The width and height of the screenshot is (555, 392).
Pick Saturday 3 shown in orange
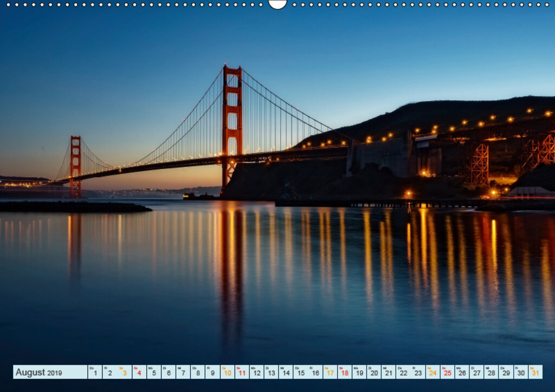tap(125, 372)
